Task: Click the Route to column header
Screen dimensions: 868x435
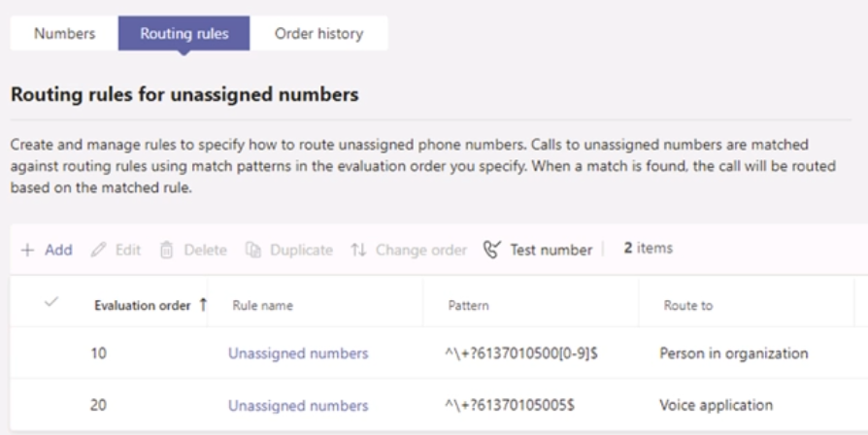Action: (687, 306)
